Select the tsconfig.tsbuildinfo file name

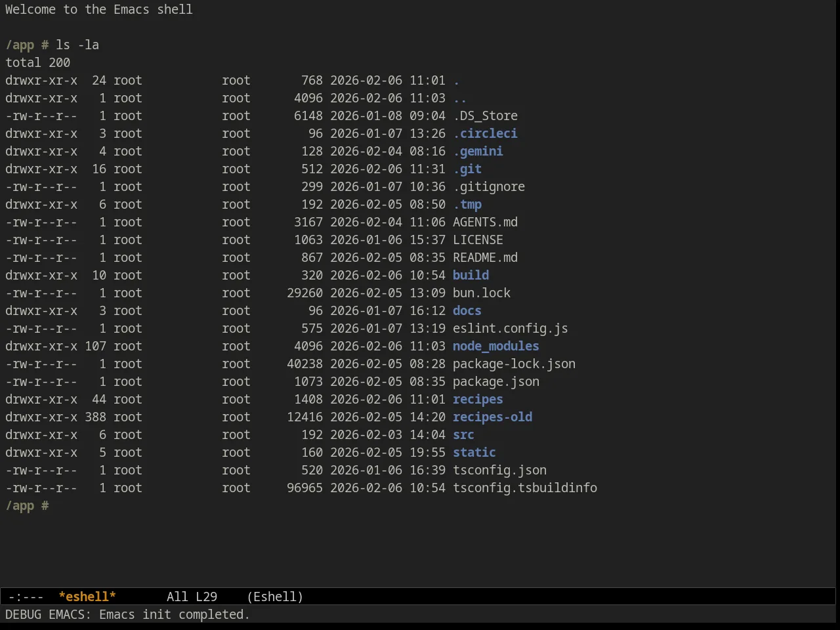click(x=525, y=488)
